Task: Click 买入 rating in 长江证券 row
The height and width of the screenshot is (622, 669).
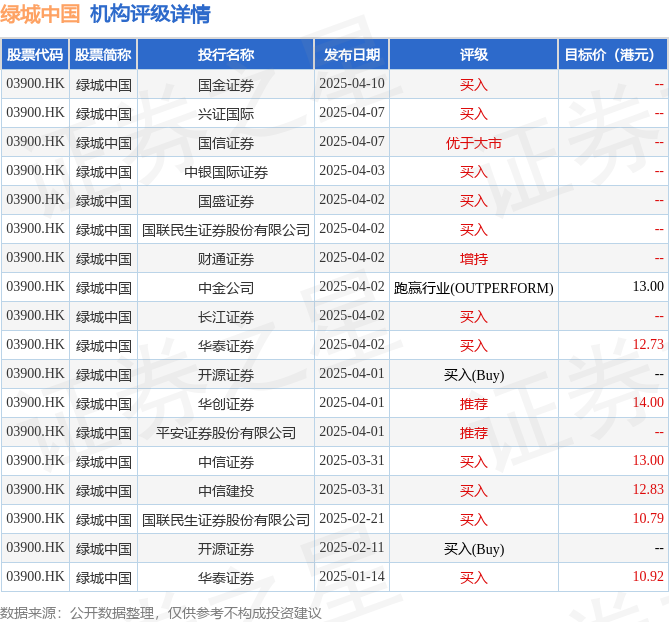Action: coord(474,317)
